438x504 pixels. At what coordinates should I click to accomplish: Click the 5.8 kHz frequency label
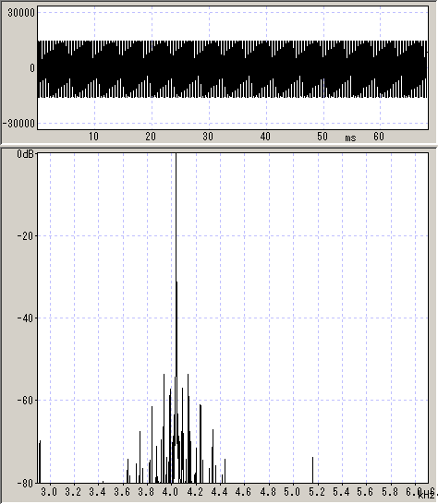pyautogui.click(x=390, y=492)
